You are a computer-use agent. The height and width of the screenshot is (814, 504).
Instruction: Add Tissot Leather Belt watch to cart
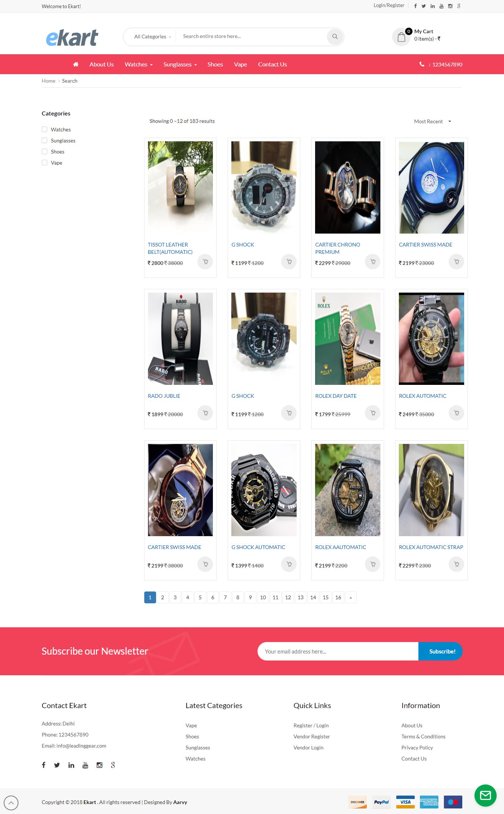205,262
